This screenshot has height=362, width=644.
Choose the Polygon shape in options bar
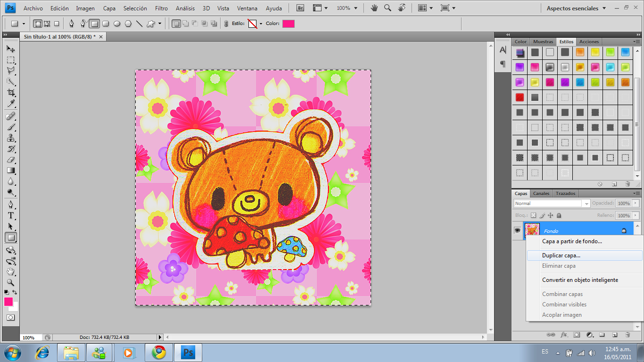pyautogui.click(x=128, y=24)
